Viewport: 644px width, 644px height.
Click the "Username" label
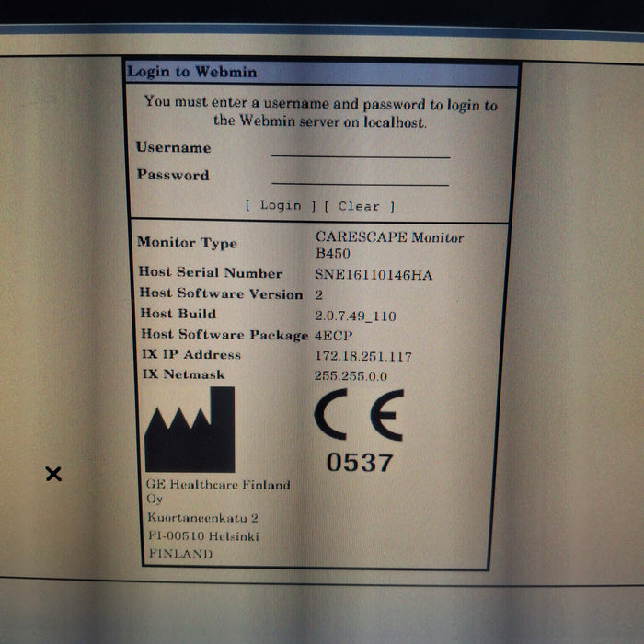[173, 147]
